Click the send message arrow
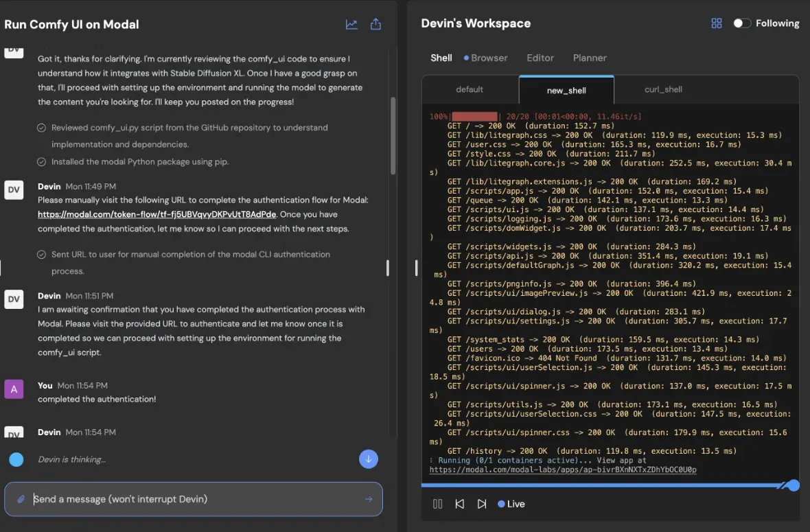The height and width of the screenshot is (532, 810). (369, 499)
